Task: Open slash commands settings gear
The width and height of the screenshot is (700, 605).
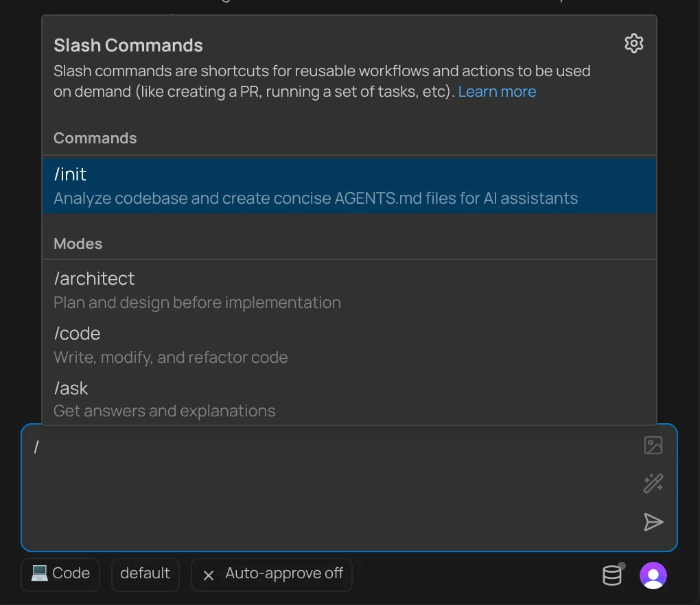Action: tap(633, 43)
